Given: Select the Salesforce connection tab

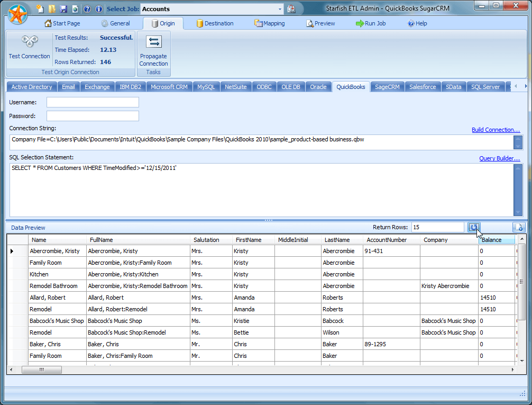Looking at the screenshot, I should tap(423, 87).
